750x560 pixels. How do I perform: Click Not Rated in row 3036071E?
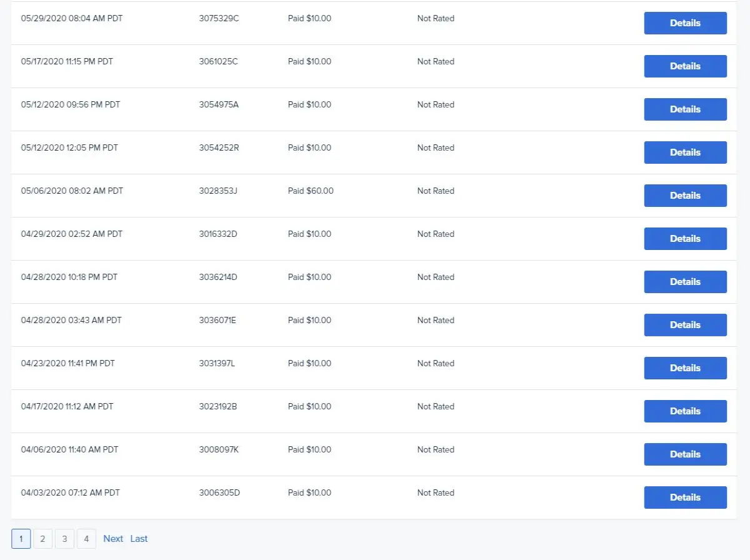pyautogui.click(x=436, y=321)
